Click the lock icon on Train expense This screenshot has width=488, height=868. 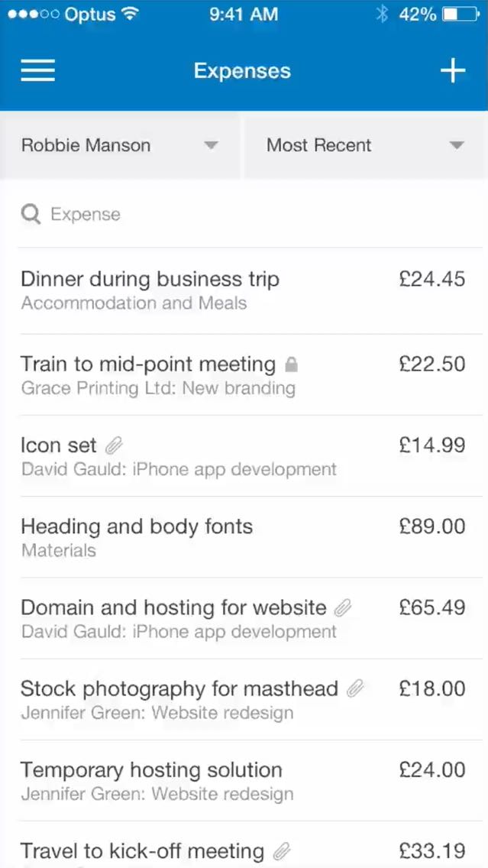point(291,365)
